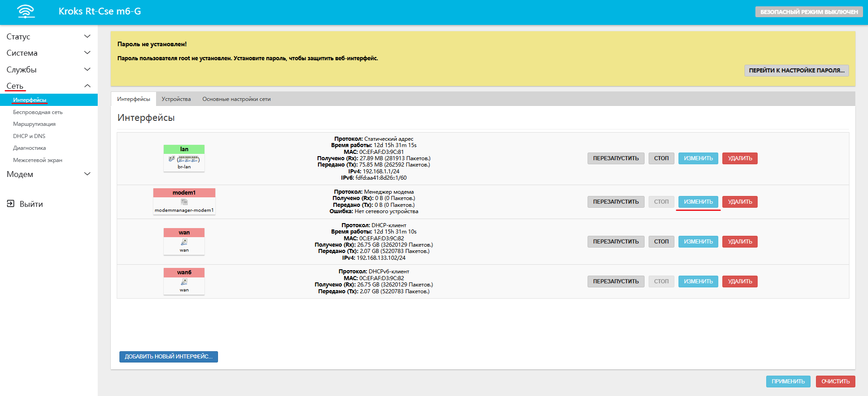
Task: Click the wan interface ethernet icon
Action: tap(184, 242)
